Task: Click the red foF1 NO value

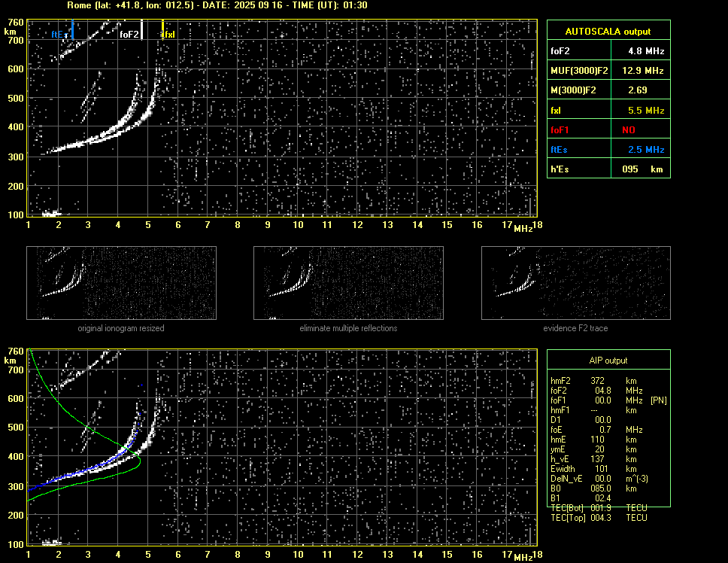Action: 629,130
